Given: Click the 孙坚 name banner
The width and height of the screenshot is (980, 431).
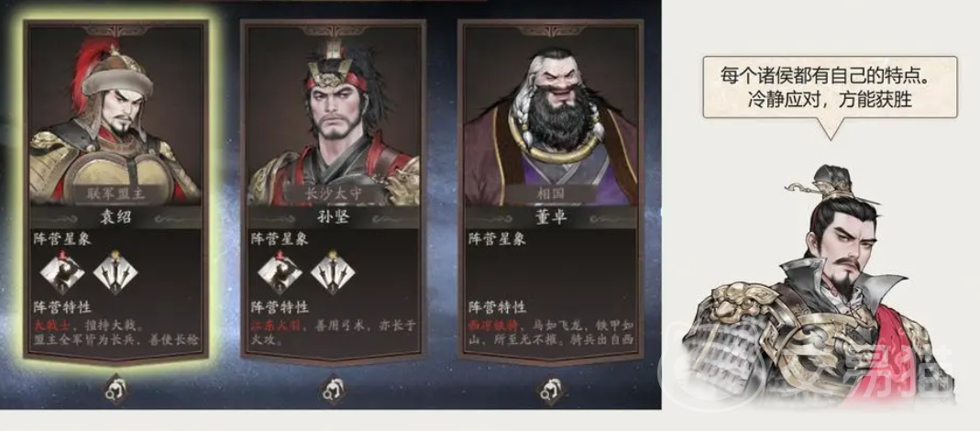Looking at the screenshot, I should click(x=333, y=217).
